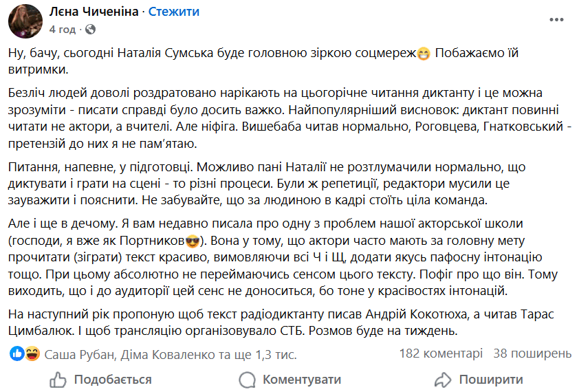Open the post's '4 год' timestamp

pos(62,30)
